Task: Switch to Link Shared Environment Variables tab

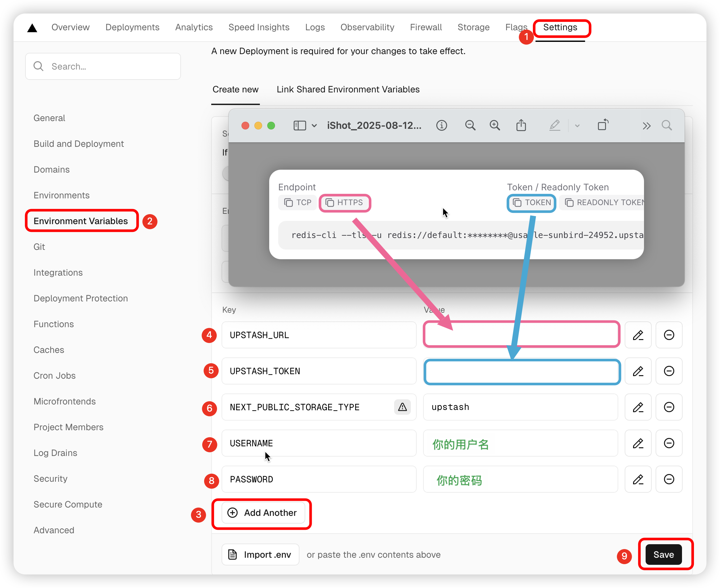Action: 348,90
